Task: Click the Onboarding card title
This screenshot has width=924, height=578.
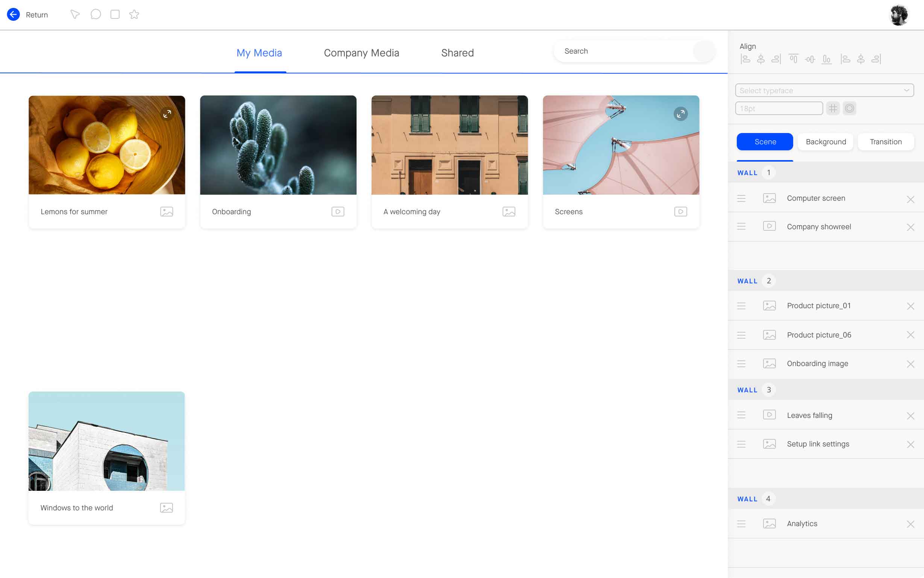Action: click(231, 212)
